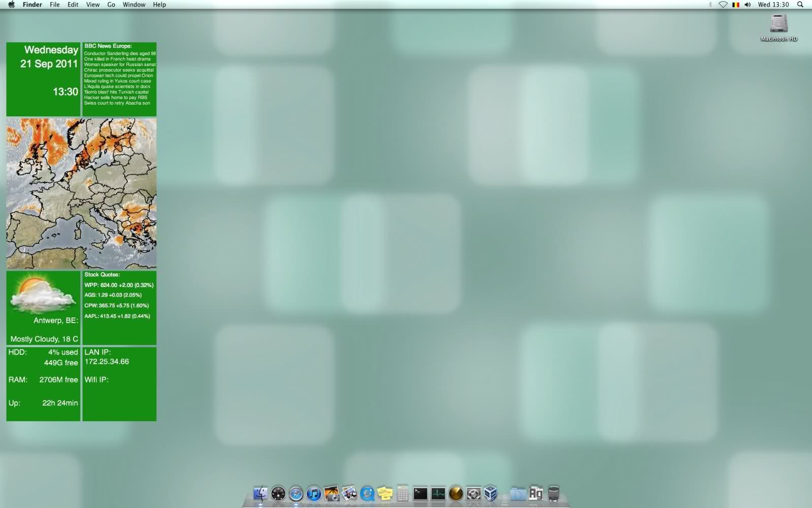
Task: Open the File menu
Action: tap(55, 5)
